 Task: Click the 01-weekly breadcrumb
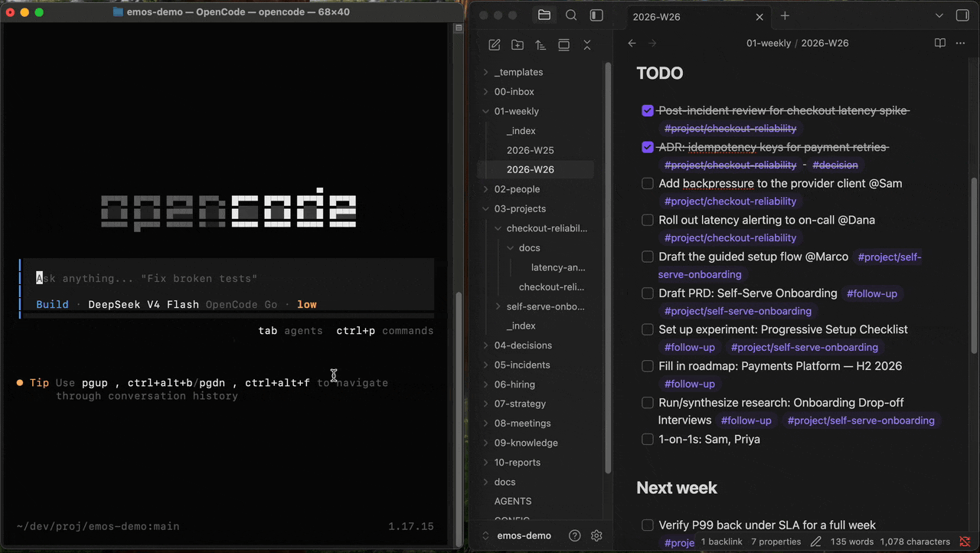point(769,43)
